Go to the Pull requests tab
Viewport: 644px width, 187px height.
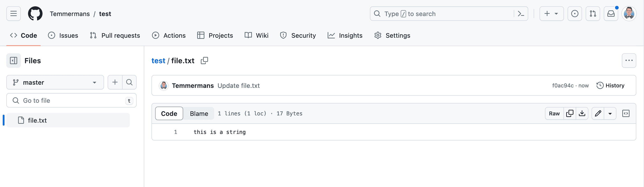[115, 35]
